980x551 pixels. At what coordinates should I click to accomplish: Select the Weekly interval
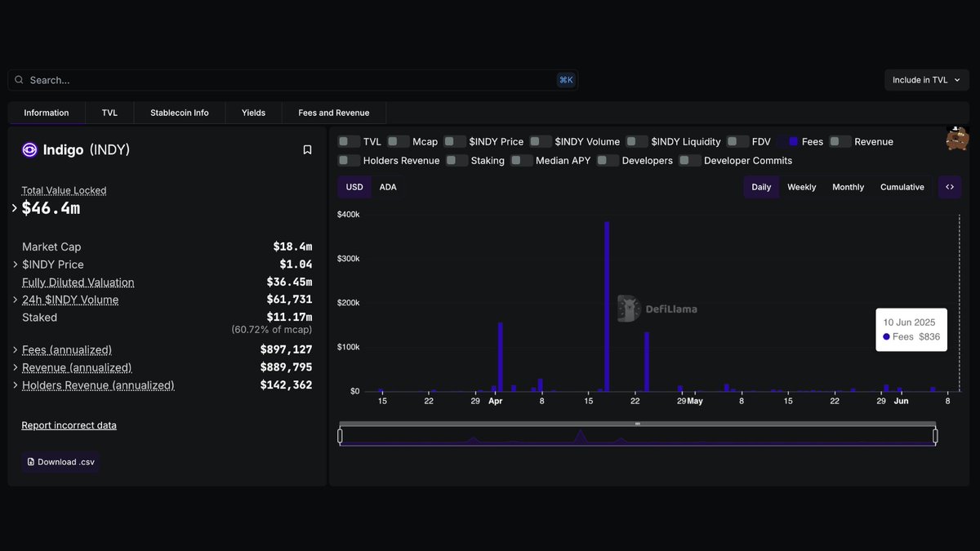point(801,187)
